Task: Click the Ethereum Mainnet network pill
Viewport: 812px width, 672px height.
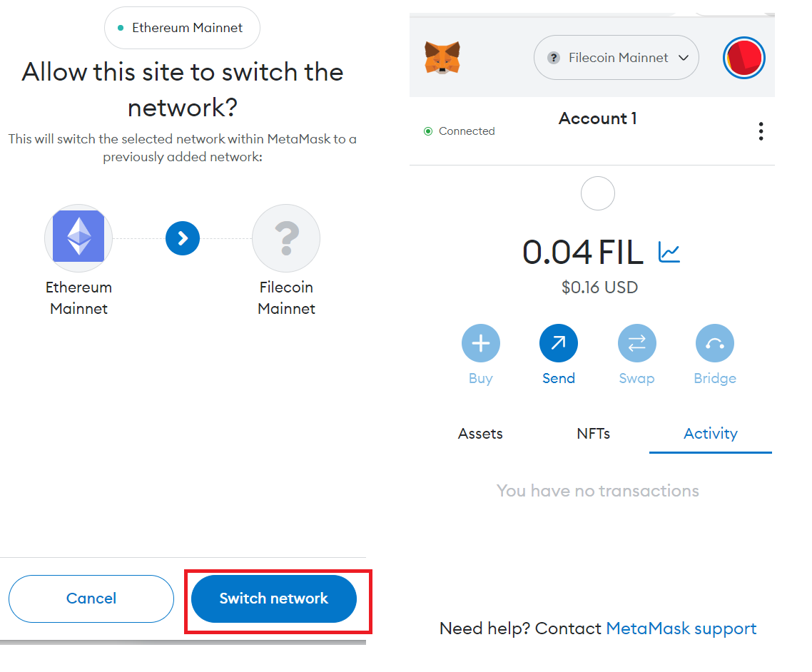Action: pyautogui.click(x=182, y=28)
